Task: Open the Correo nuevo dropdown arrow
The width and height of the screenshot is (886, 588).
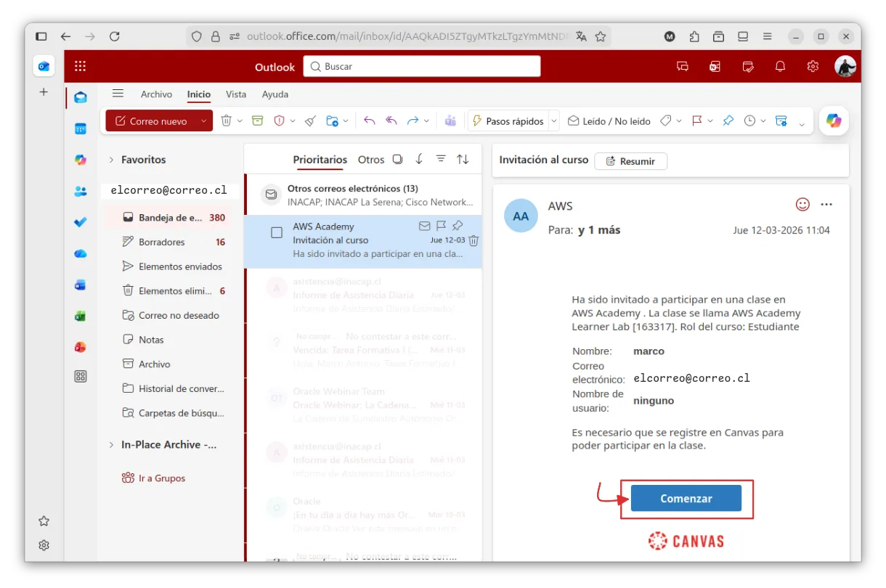Action: coord(203,121)
